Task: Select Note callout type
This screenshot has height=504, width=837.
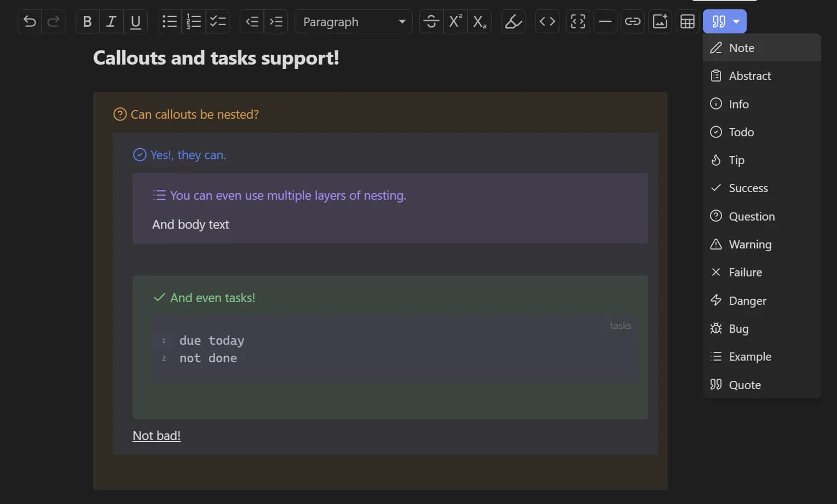Action: [762, 48]
